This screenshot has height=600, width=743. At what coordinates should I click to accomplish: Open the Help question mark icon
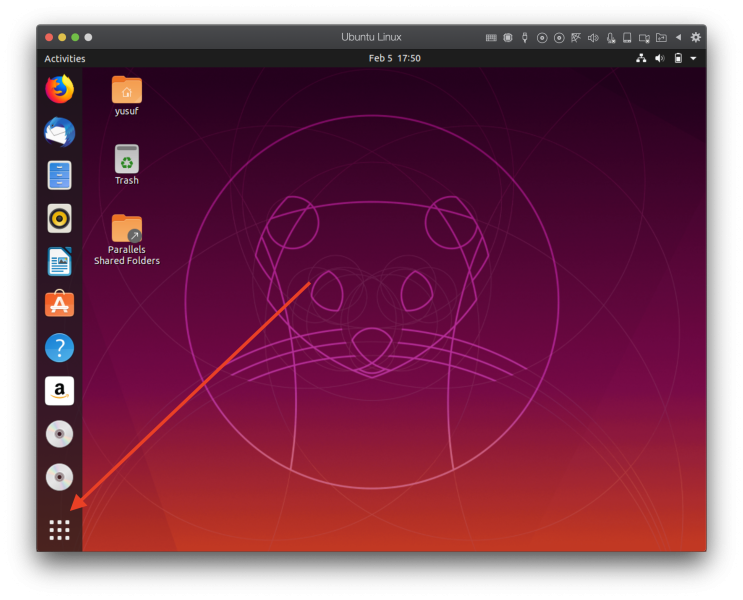coord(60,348)
